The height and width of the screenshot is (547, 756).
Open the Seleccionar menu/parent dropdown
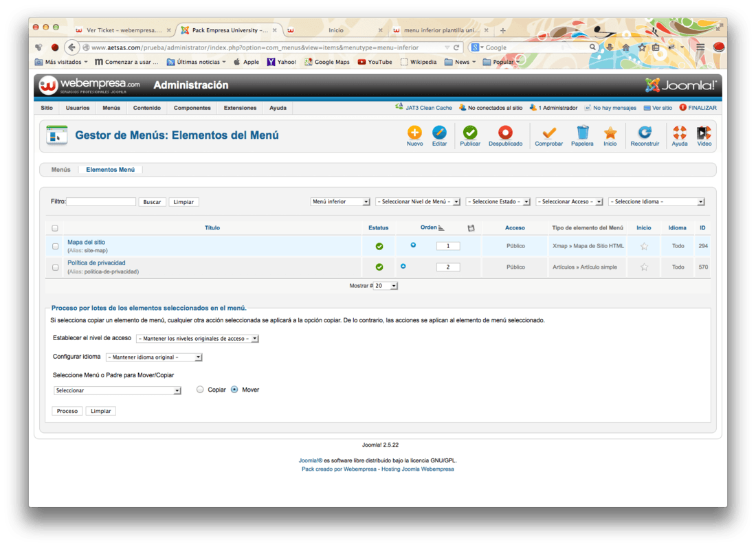tap(117, 390)
